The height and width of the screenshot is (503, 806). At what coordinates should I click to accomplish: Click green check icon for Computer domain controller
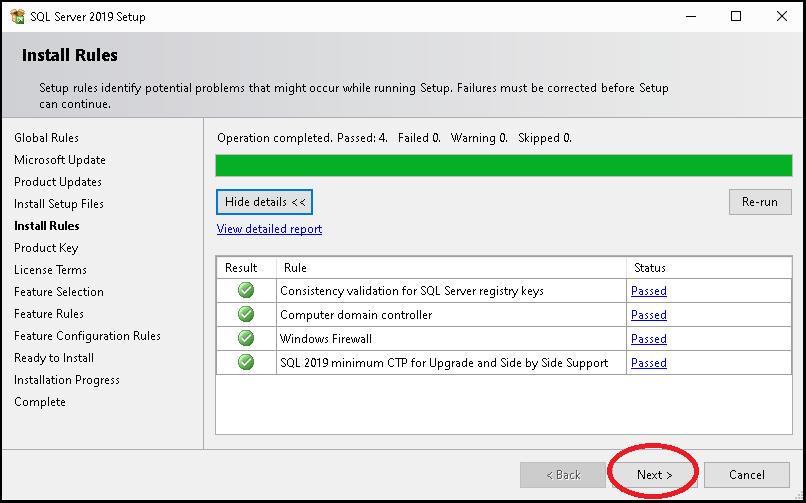click(246, 314)
